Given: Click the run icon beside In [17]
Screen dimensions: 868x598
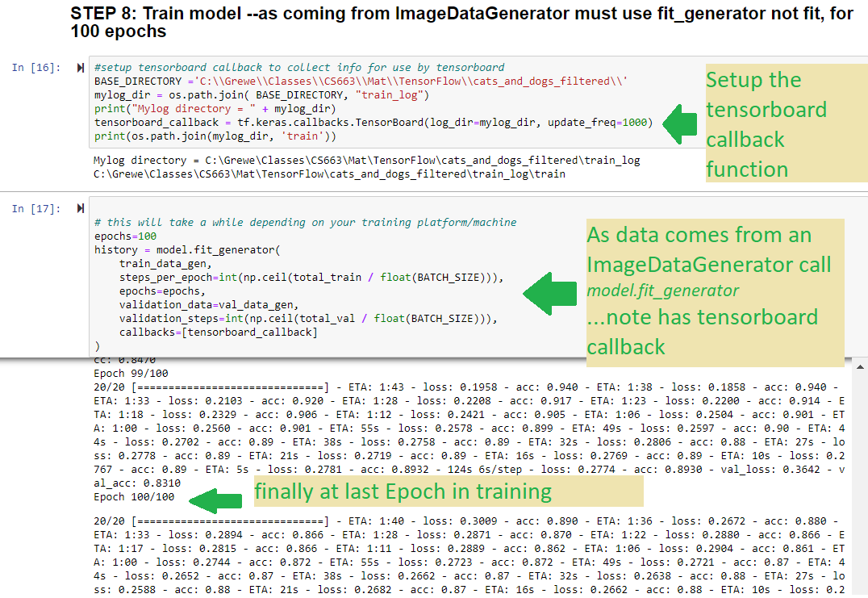Looking at the screenshot, I should (x=80, y=208).
